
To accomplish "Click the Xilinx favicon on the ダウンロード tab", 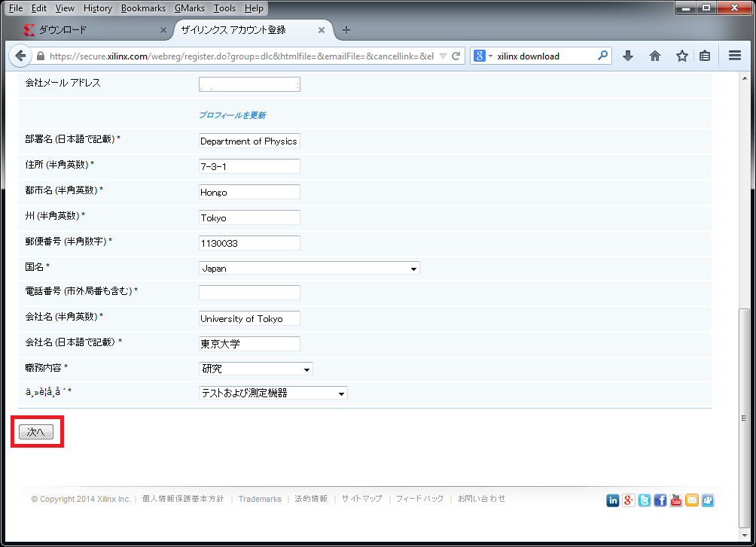I will point(29,30).
